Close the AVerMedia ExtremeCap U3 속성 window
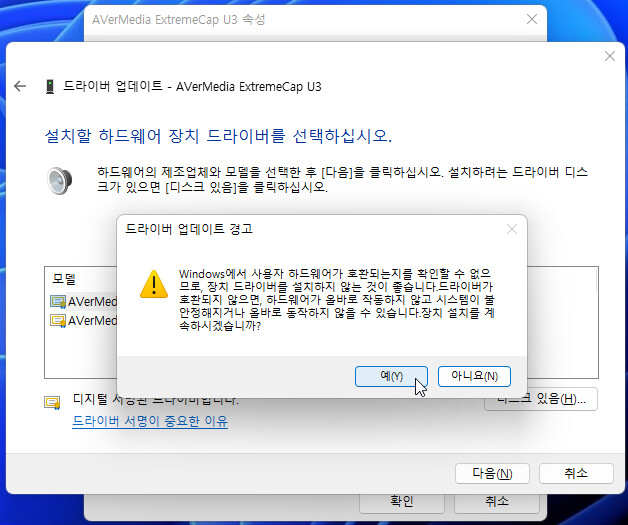This screenshot has height=525, width=628. (532, 19)
